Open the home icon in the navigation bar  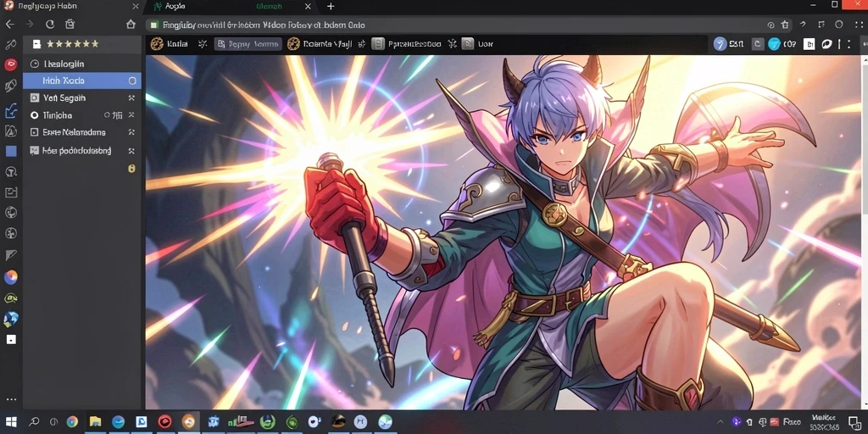(x=131, y=25)
